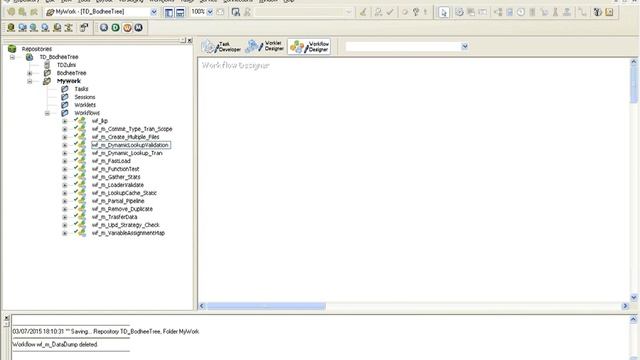Select the arrow pointer tool in toolbar
Image resolution: width=640 pixels, height=360 pixels.
pos(444,12)
